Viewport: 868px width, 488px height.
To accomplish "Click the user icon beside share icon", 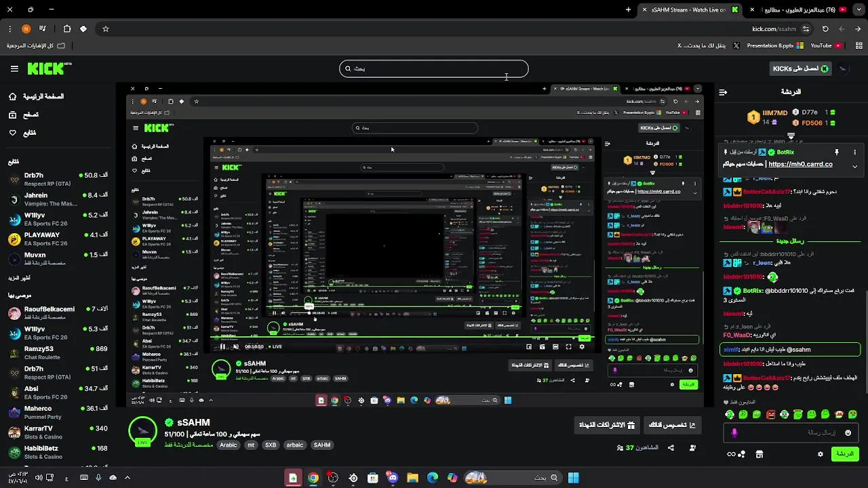I will pyautogui.click(x=692, y=447).
